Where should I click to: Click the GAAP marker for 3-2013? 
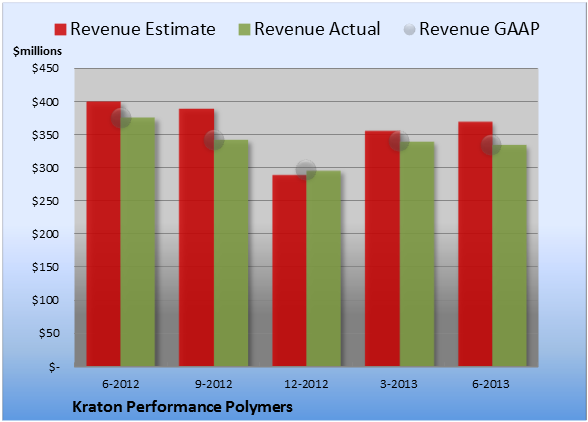click(399, 141)
